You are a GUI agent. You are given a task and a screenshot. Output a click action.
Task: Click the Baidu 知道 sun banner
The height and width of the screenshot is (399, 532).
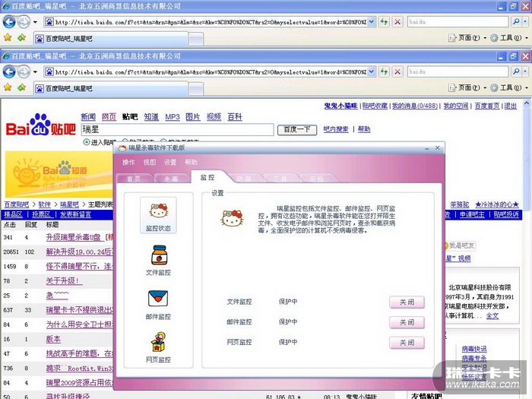click(59, 174)
